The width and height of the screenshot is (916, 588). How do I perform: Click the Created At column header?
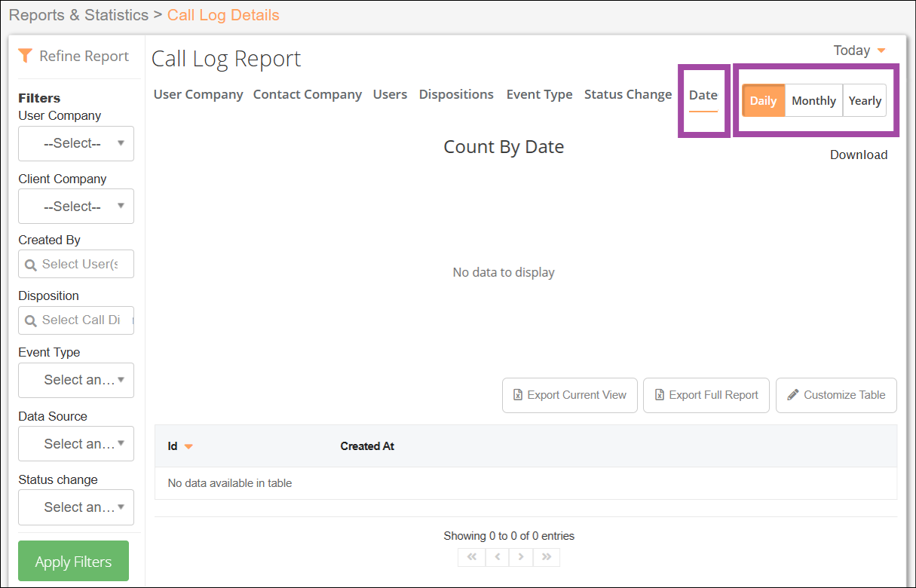click(367, 446)
